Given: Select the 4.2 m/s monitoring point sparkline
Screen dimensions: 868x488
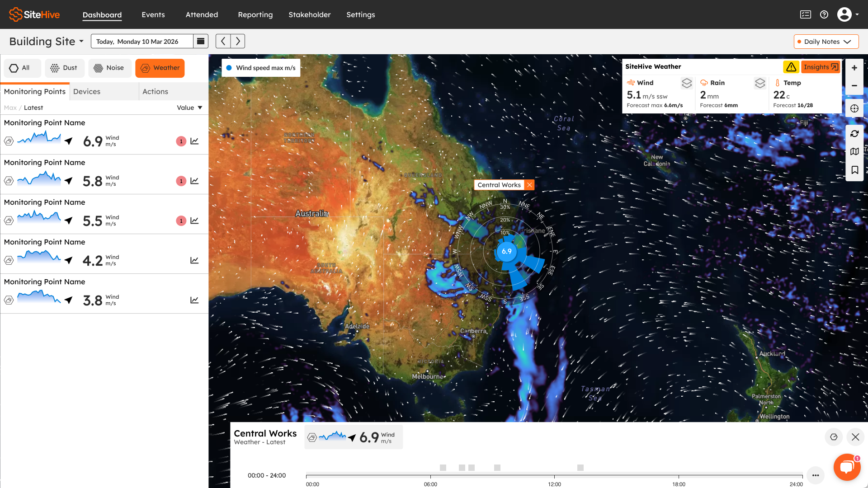Looking at the screenshot, I should (x=39, y=257).
